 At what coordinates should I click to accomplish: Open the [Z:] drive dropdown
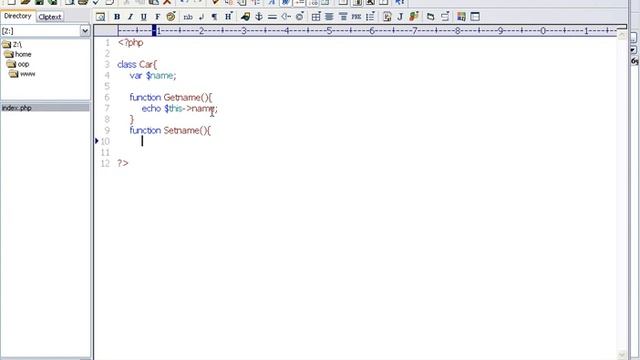[84, 31]
